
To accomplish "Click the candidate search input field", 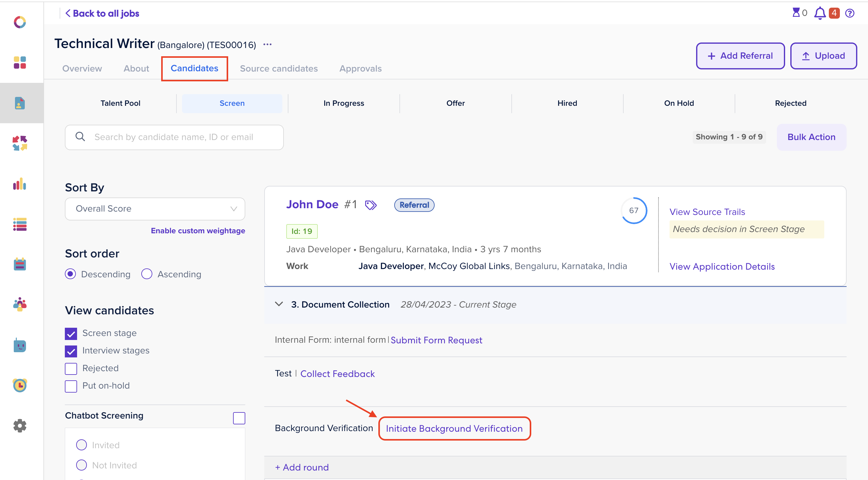I will coord(174,137).
